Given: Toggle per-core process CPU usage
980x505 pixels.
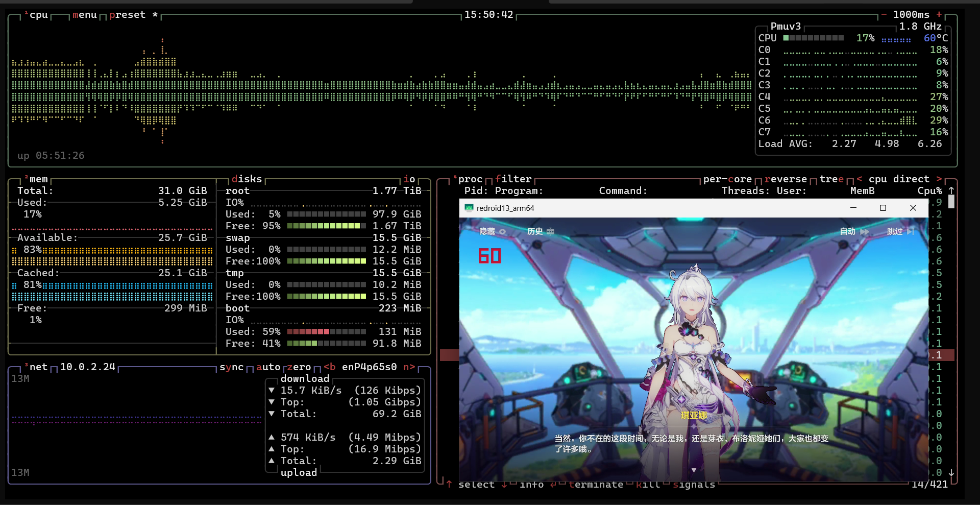Looking at the screenshot, I should pyautogui.click(x=728, y=179).
